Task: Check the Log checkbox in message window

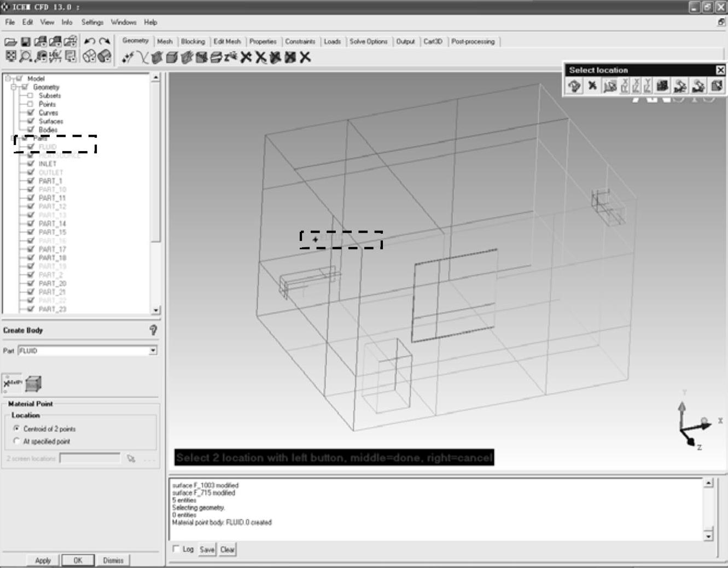Action: [x=176, y=549]
